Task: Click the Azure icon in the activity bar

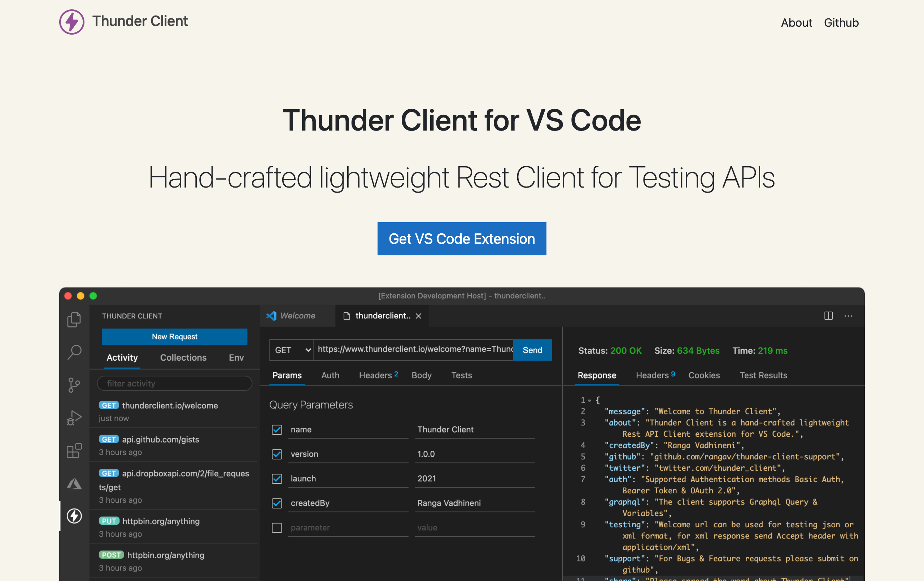Action: click(x=74, y=483)
